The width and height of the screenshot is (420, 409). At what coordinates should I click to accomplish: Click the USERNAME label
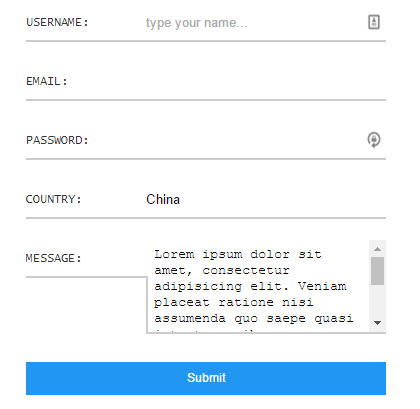coord(57,22)
